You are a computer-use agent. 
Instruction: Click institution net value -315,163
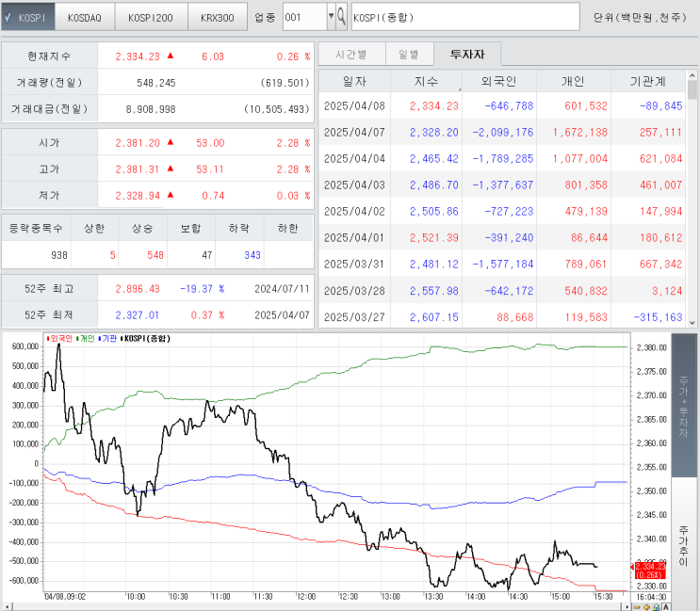(x=658, y=317)
